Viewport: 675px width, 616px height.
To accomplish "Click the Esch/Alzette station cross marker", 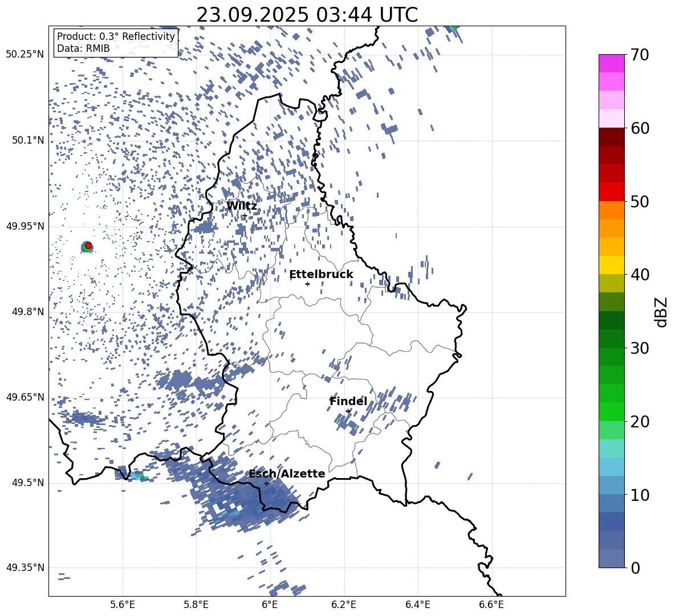I will click(x=266, y=483).
